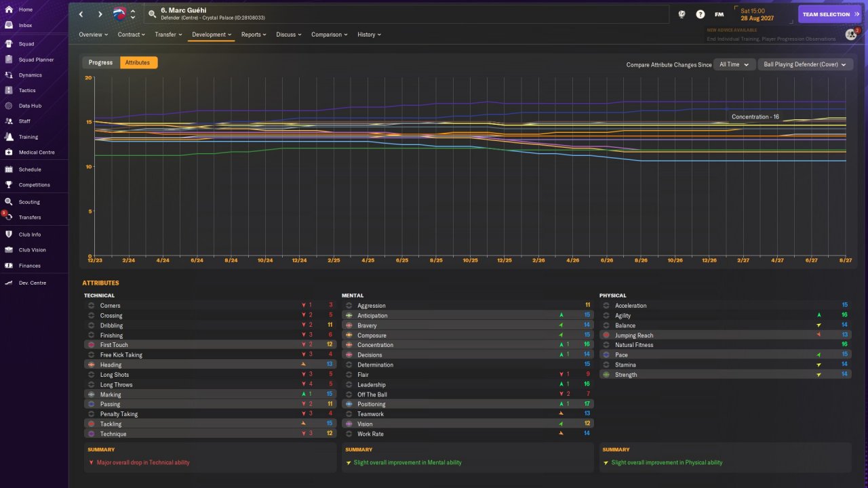Screen dimensions: 868x488
Task: Toggle Corners attribute line on graph
Action: pos(92,306)
